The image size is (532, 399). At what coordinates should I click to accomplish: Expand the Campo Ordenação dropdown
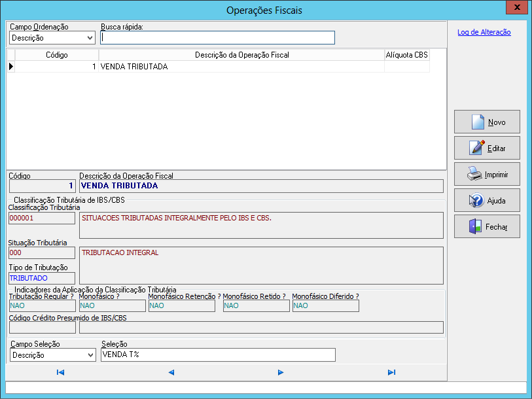coord(90,38)
